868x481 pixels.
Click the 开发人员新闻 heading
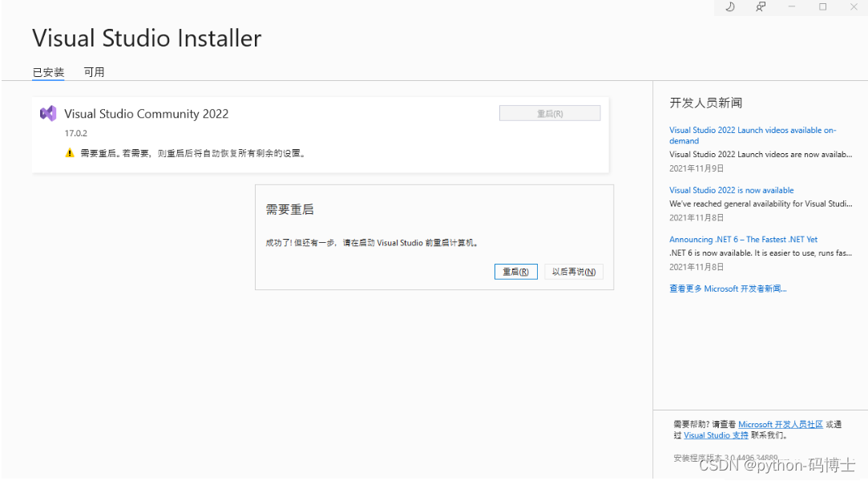click(x=706, y=103)
